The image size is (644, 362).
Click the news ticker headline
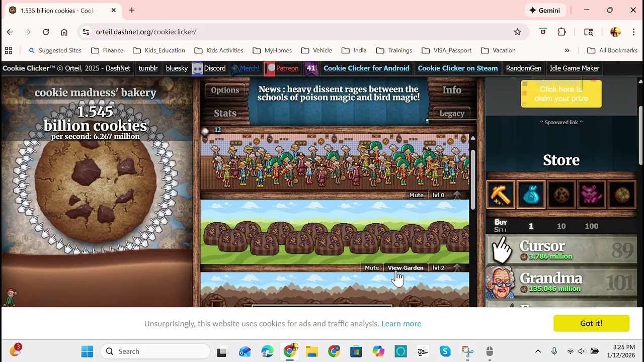338,94
